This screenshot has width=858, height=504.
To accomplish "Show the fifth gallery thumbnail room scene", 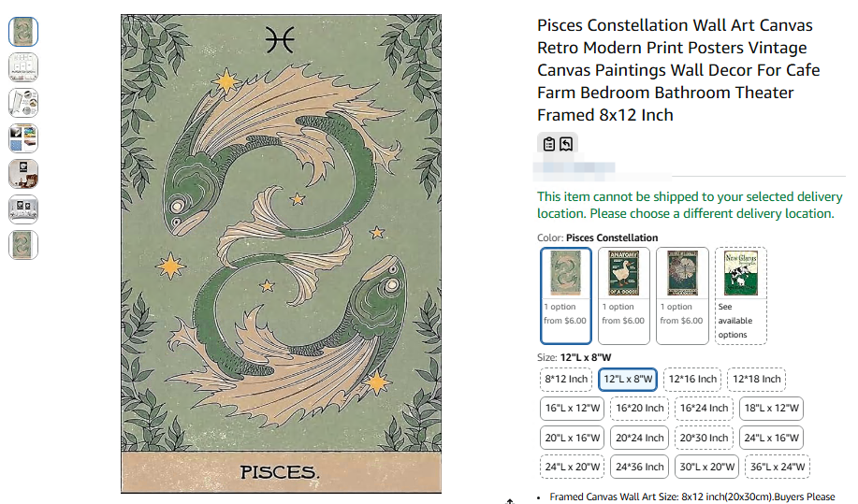I will click(x=23, y=174).
